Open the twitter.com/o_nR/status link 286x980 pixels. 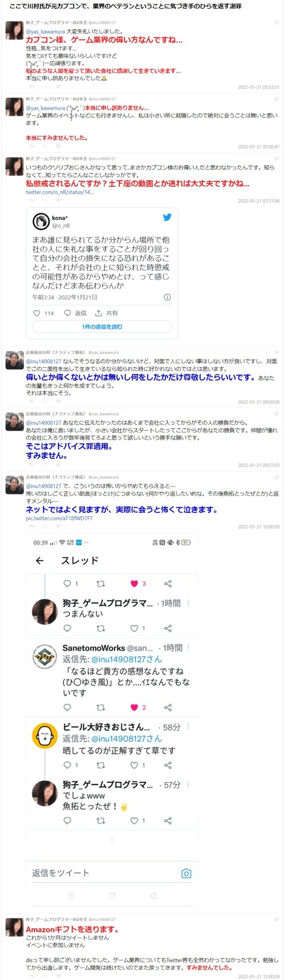coord(60,193)
